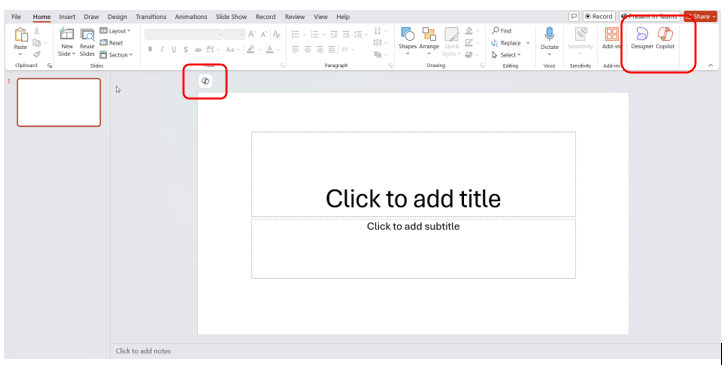
Task: Align text right
Action: point(319,49)
